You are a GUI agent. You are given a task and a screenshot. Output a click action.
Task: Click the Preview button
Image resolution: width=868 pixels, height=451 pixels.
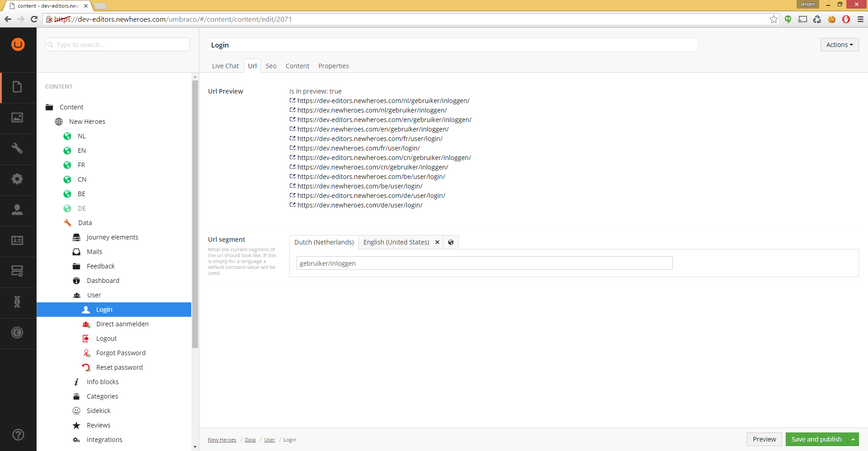tap(764, 439)
